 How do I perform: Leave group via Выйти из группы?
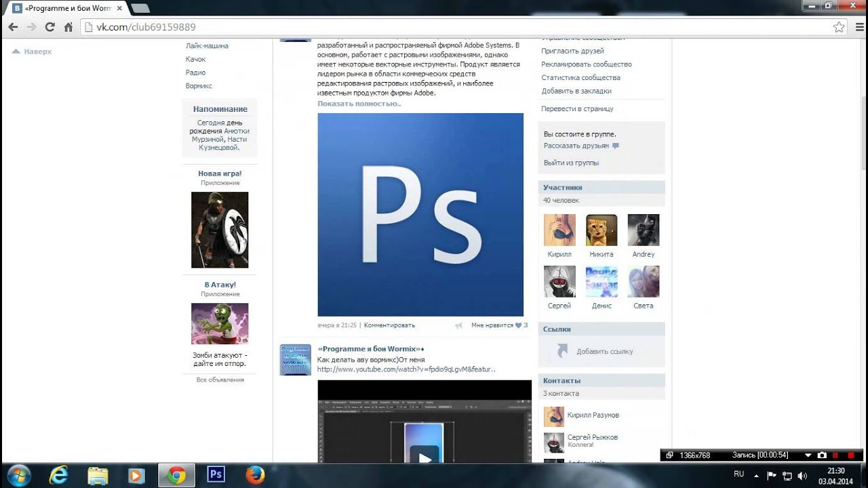pos(571,163)
